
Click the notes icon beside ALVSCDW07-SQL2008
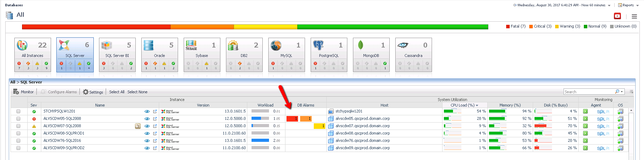coord(138,126)
